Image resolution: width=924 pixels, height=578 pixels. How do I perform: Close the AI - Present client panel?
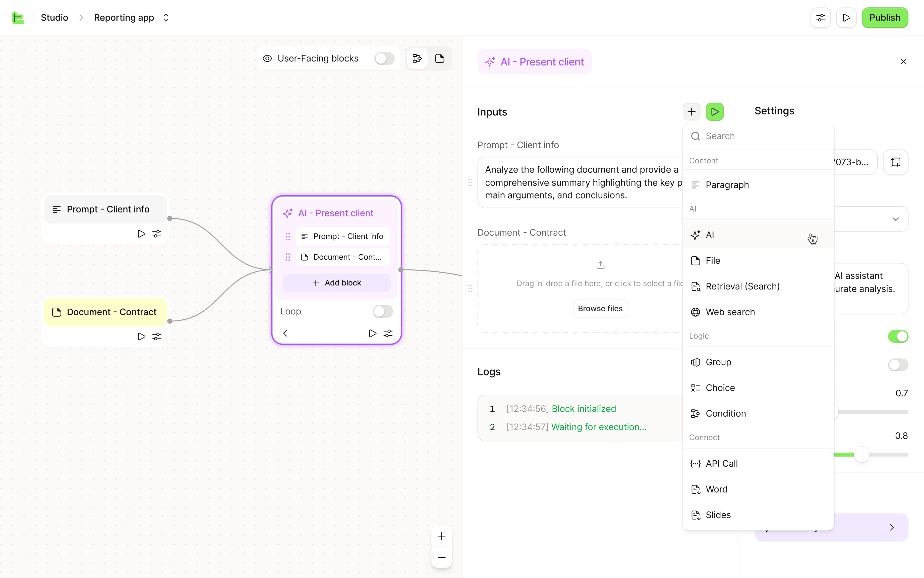(903, 62)
